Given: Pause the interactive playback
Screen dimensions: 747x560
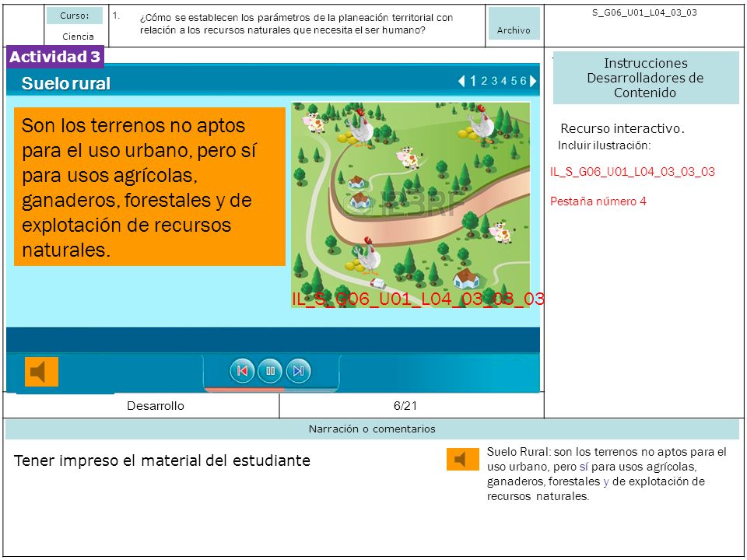Looking at the screenshot, I should (x=270, y=371).
